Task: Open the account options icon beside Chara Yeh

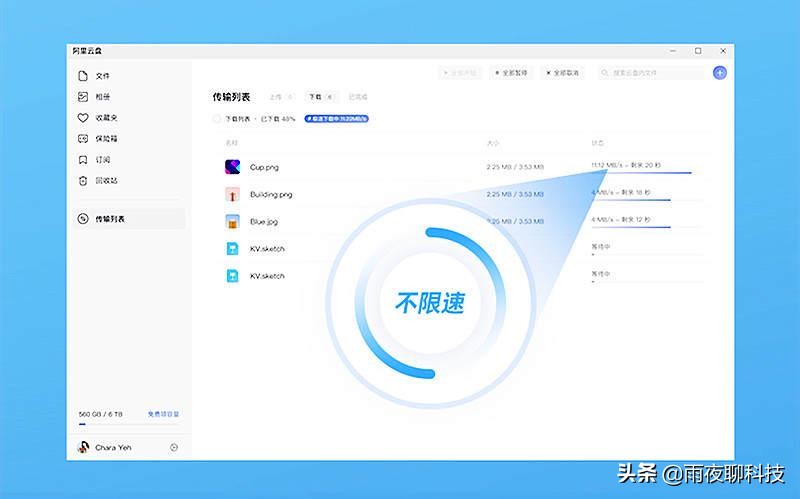Action: pyautogui.click(x=174, y=447)
